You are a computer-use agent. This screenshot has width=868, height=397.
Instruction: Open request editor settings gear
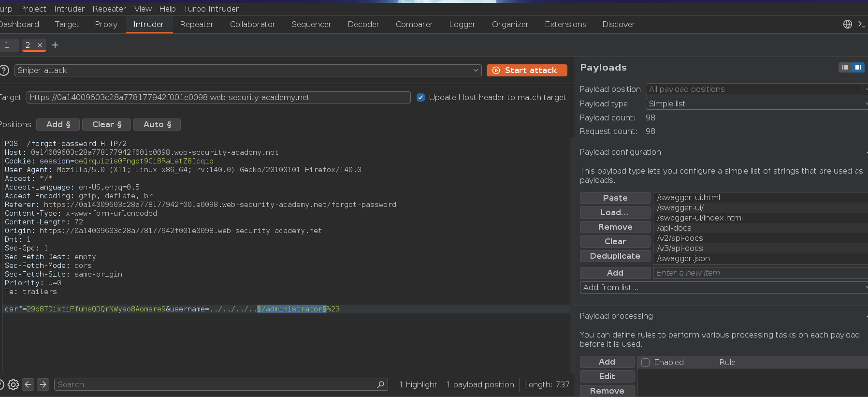pos(14,384)
